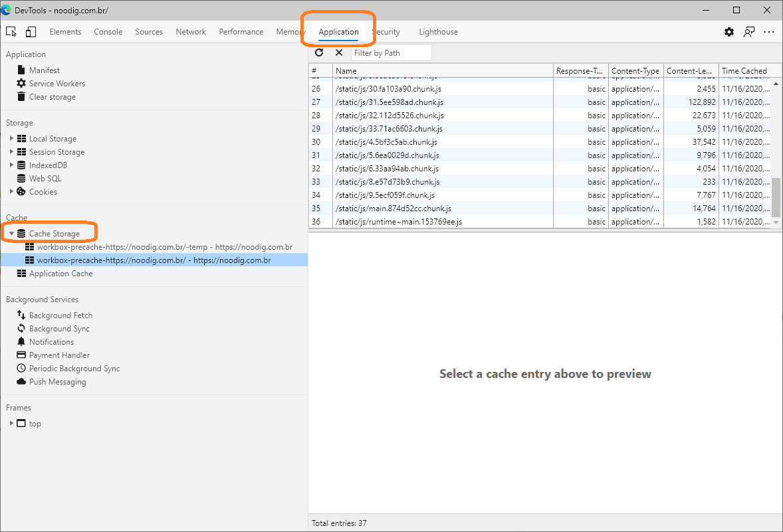Click the cache table scrollbar thumb

(x=776, y=198)
